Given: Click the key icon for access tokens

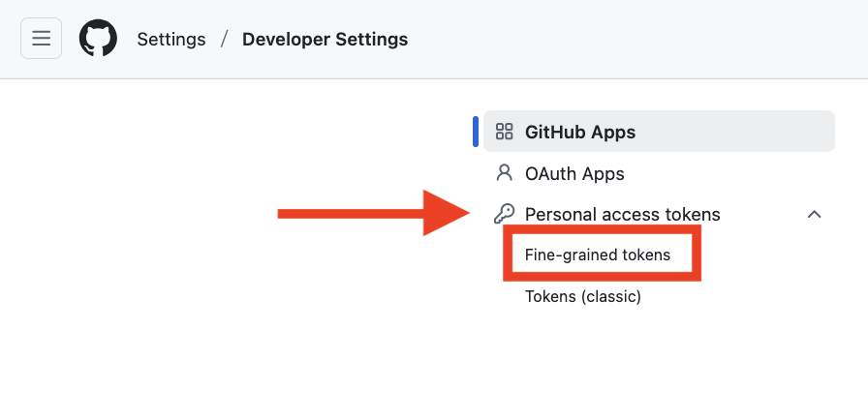Looking at the screenshot, I should coord(505,214).
